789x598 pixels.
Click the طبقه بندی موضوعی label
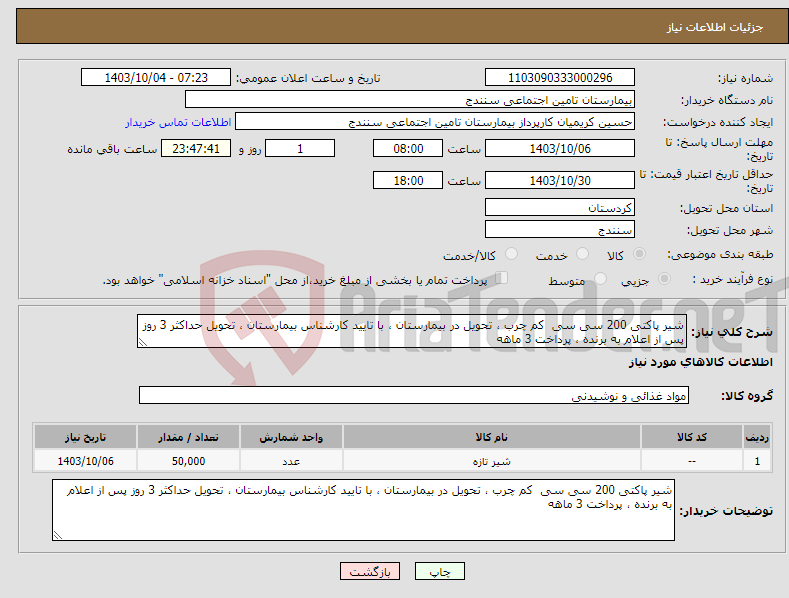[x=720, y=254]
